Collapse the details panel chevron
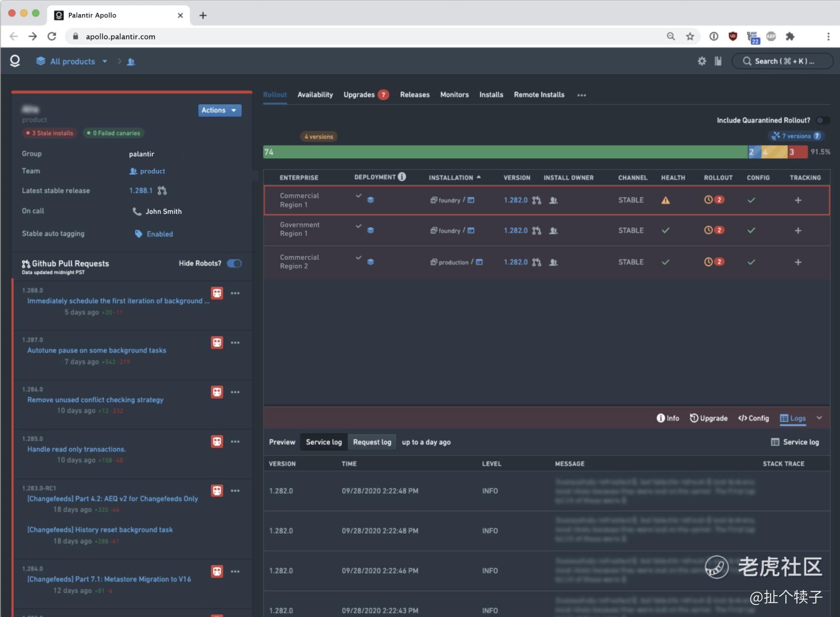Image resolution: width=840 pixels, height=617 pixels. pos(819,418)
